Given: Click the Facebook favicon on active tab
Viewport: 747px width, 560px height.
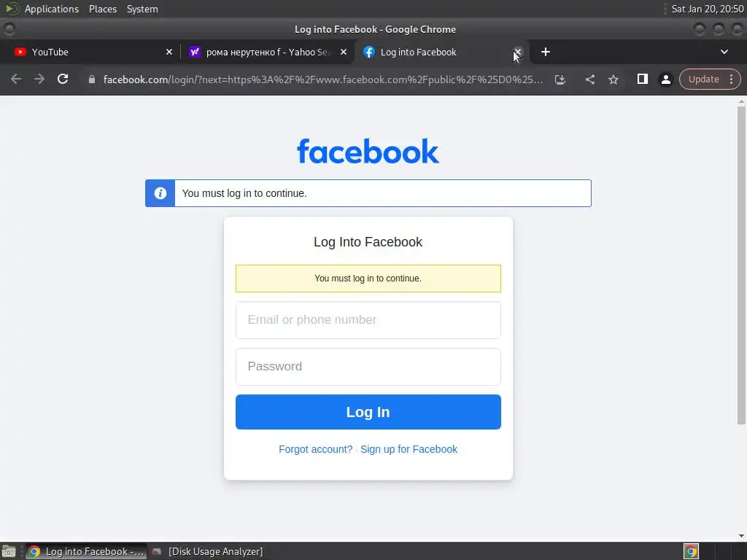Looking at the screenshot, I should (x=368, y=52).
